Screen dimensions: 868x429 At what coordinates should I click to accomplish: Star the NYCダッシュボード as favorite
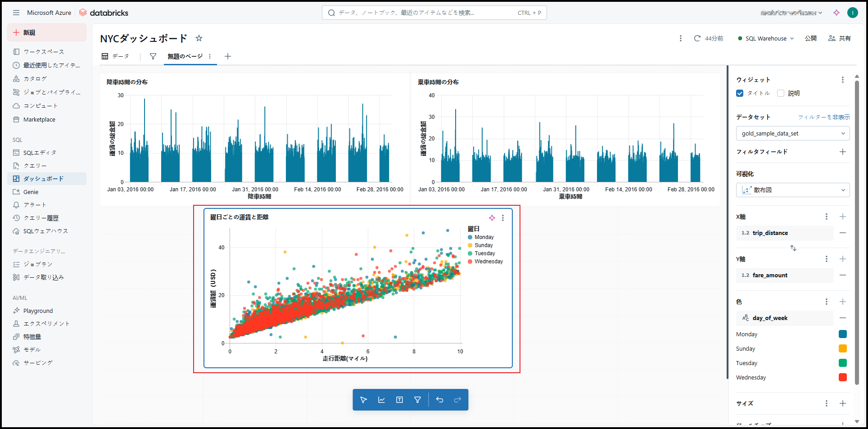click(x=199, y=38)
